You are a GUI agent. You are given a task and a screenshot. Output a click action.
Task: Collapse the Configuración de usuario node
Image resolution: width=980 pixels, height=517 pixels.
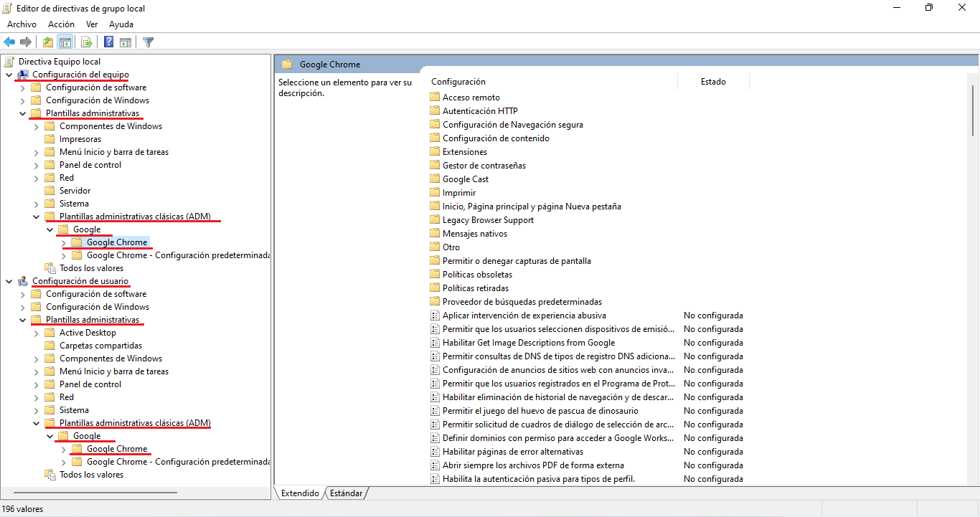9,281
